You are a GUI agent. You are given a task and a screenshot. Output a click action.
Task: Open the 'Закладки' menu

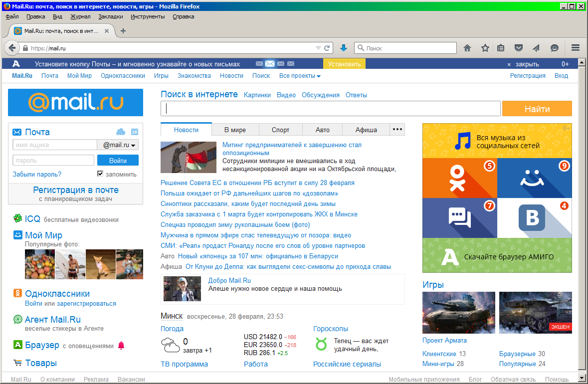click(111, 16)
